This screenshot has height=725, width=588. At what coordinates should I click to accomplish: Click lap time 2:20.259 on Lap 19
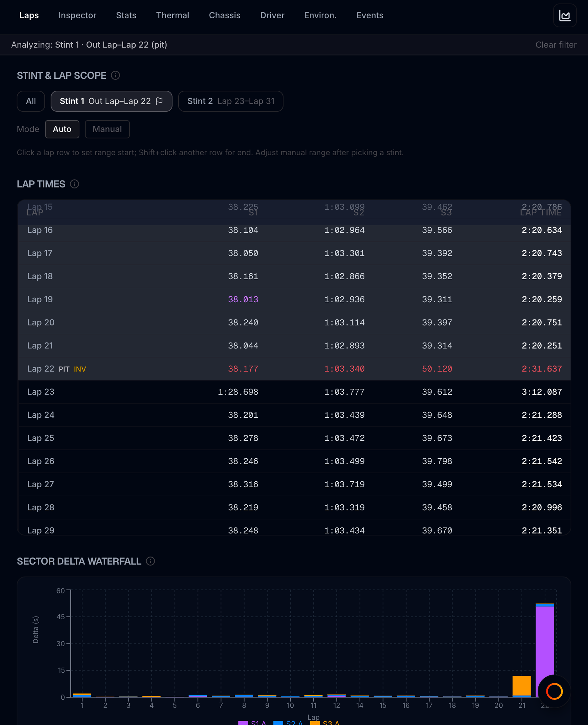[x=542, y=300]
